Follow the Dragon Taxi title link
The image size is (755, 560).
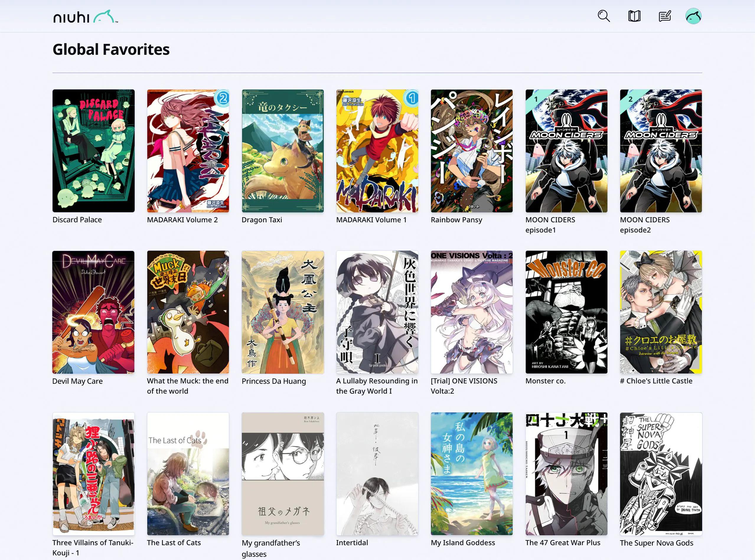coord(262,220)
